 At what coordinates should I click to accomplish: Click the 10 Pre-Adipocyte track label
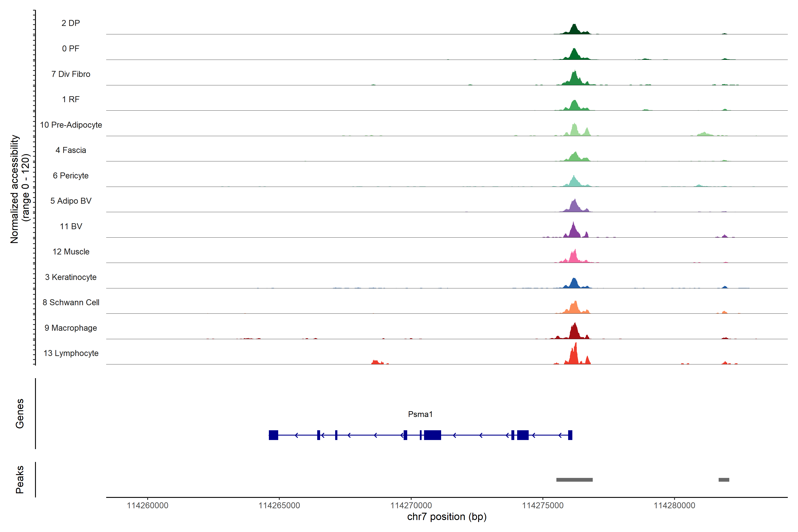click(x=71, y=125)
